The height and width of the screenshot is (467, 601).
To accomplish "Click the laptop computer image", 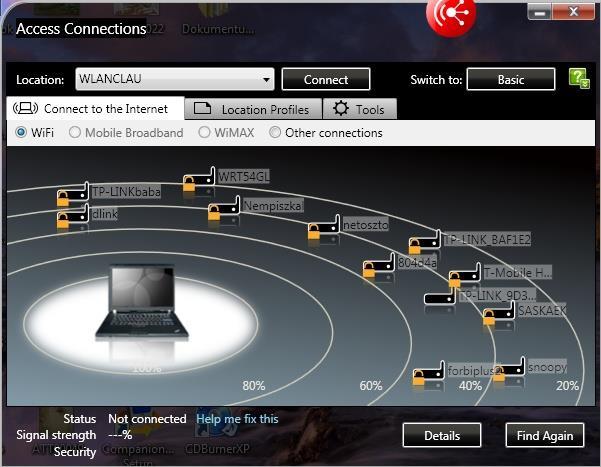I will coord(142,302).
